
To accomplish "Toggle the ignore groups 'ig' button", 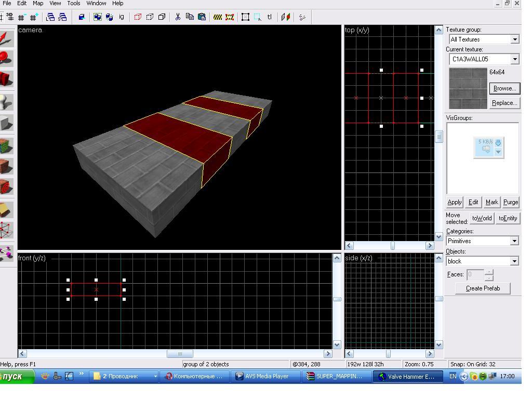I will 122,17.
